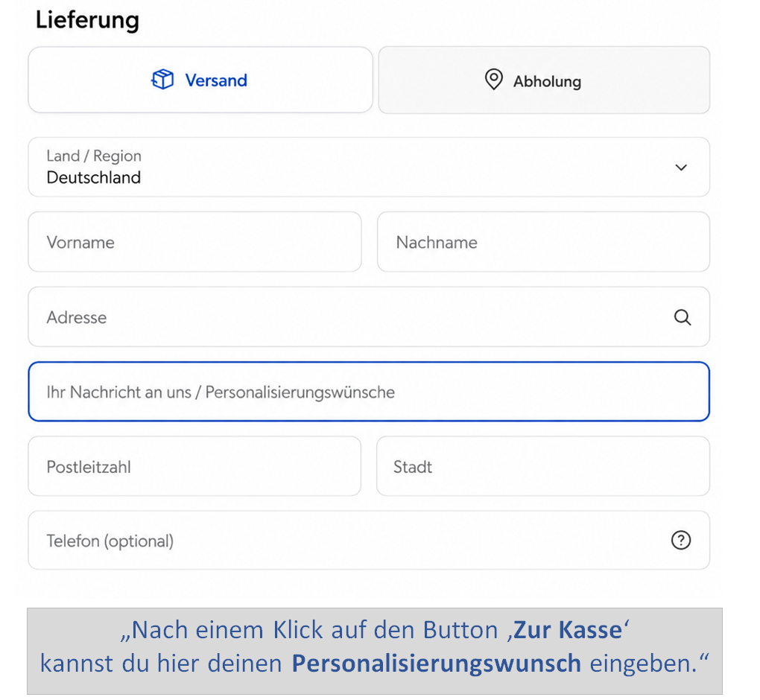Focus the Stadt input field
Screen dimensions: 760x700
[543, 466]
